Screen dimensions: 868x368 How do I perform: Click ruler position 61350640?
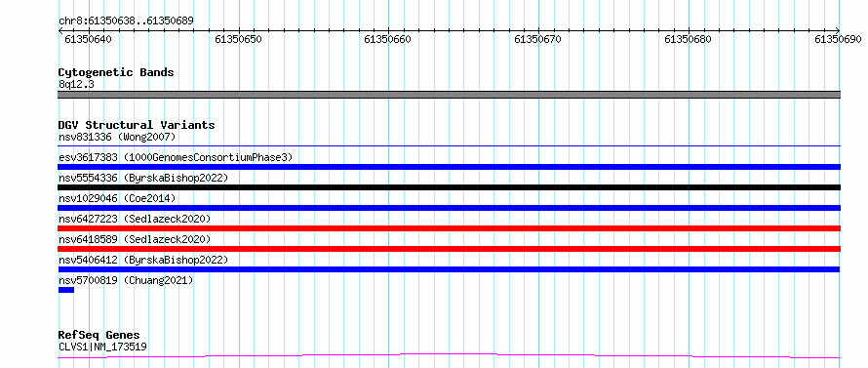pos(88,39)
